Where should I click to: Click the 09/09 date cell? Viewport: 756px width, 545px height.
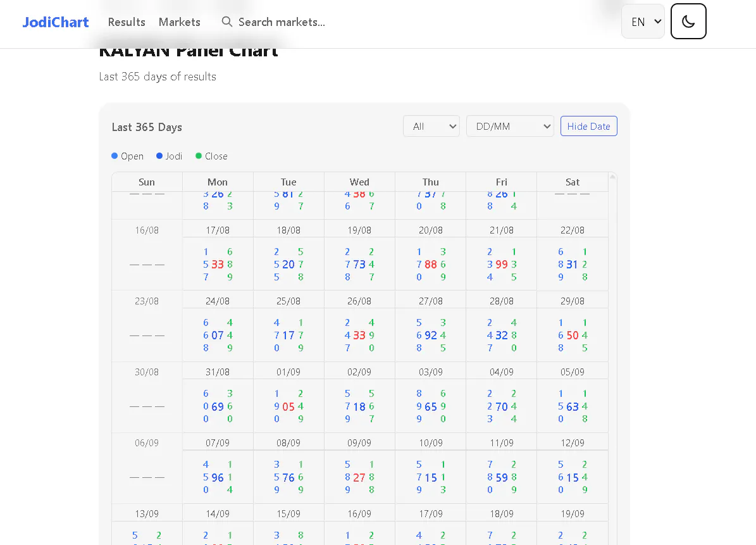(x=359, y=443)
